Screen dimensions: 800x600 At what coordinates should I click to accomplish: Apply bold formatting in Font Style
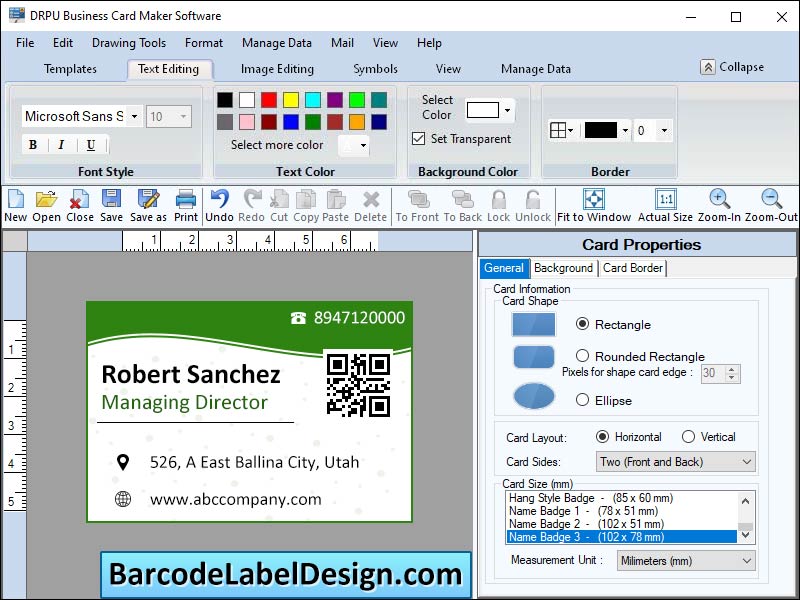[x=32, y=145]
